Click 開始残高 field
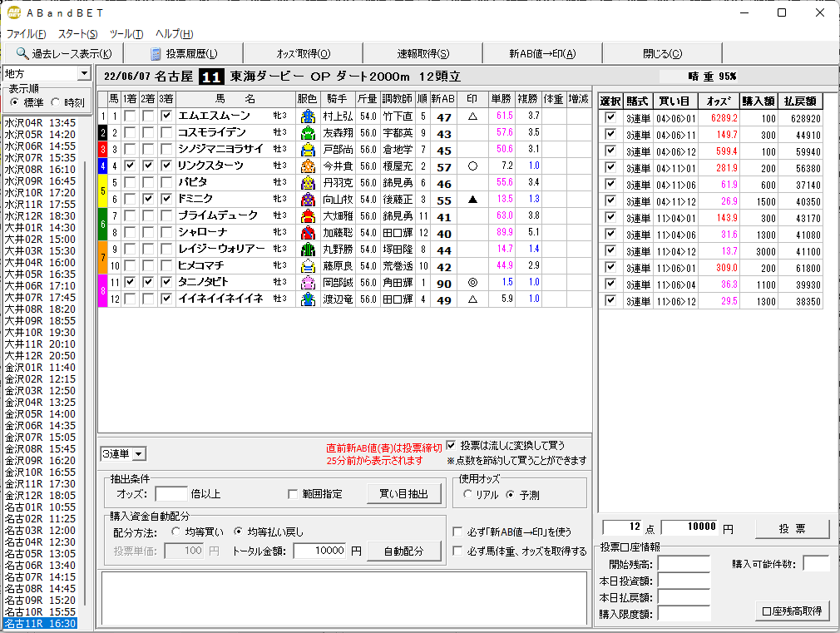Image resolution: width=840 pixels, height=633 pixels. [684, 563]
